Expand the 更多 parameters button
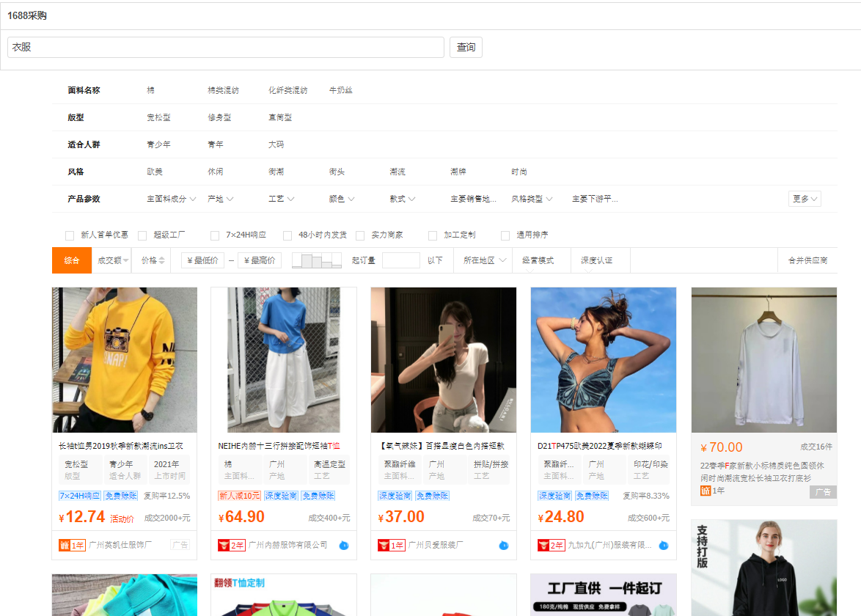This screenshot has width=861, height=616. pos(805,199)
